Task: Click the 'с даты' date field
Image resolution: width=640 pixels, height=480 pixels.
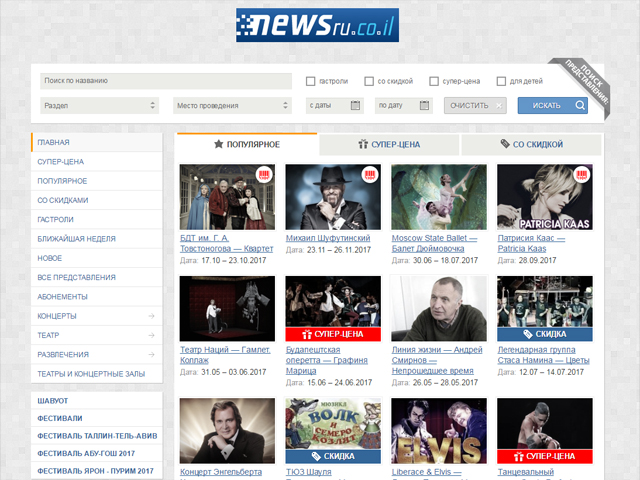Action: tap(335, 105)
